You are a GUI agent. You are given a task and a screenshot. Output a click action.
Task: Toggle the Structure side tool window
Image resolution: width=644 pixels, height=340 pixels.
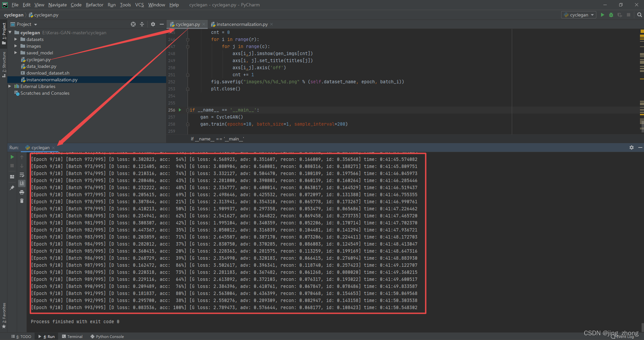point(4,65)
